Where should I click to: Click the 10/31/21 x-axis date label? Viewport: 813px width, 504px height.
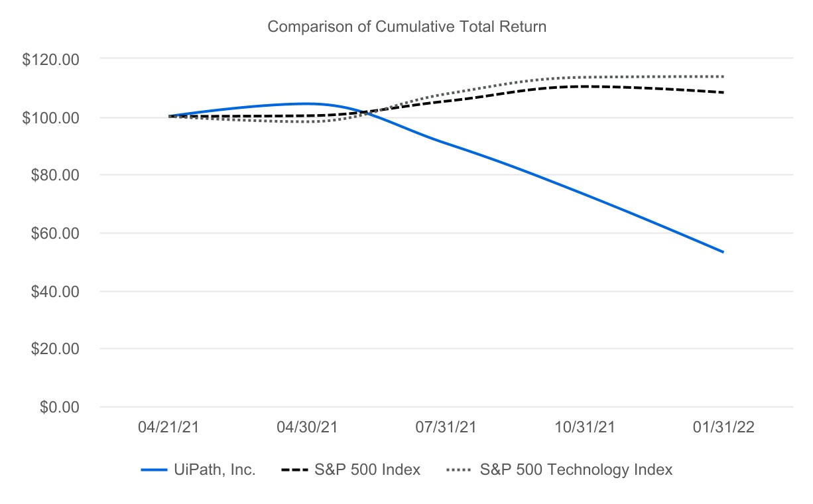tap(585, 428)
